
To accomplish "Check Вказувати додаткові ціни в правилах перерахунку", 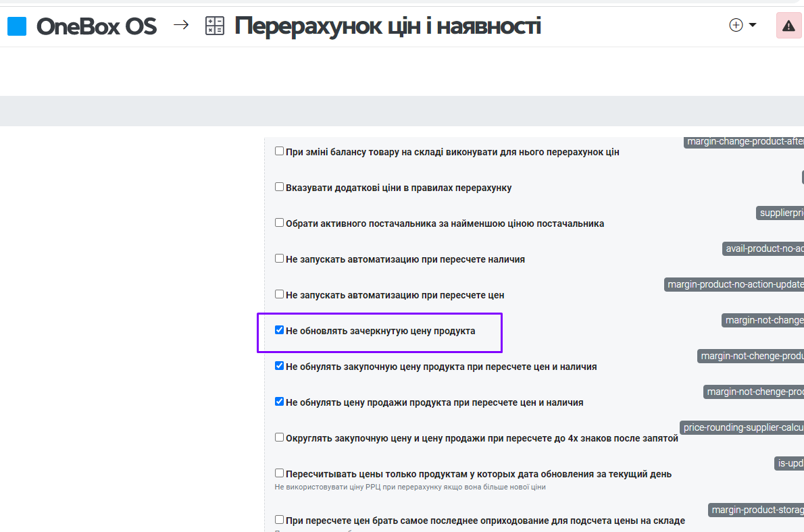I will point(279,187).
